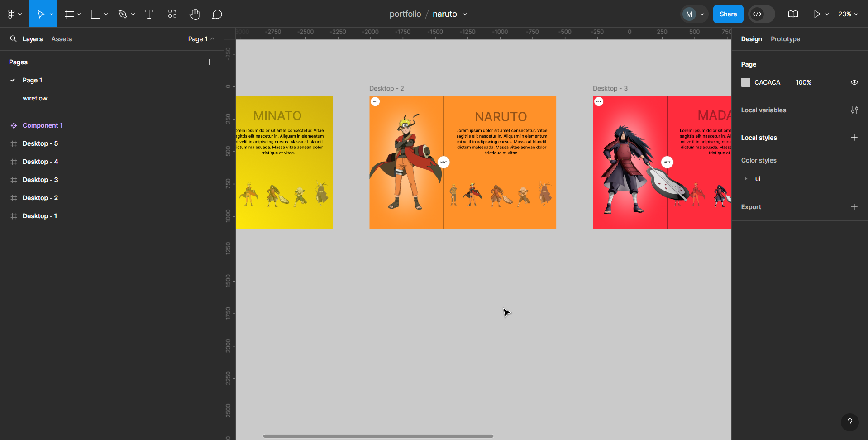Select the Move tool
This screenshot has height=440, width=868.
[40, 14]
